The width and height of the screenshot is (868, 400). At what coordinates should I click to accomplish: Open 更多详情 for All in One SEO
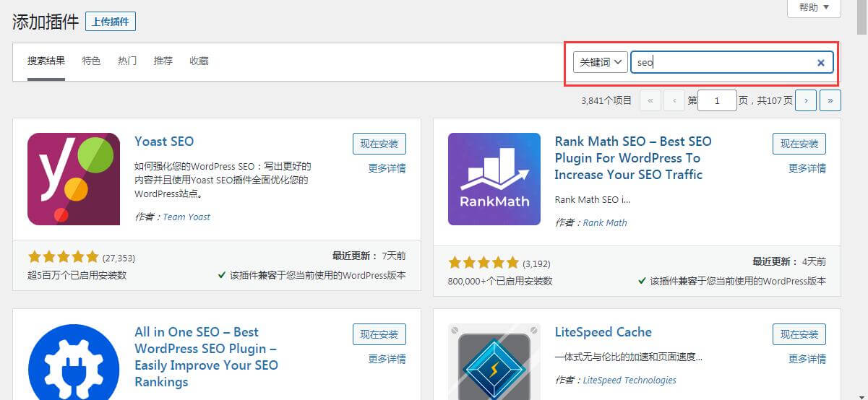387,359
